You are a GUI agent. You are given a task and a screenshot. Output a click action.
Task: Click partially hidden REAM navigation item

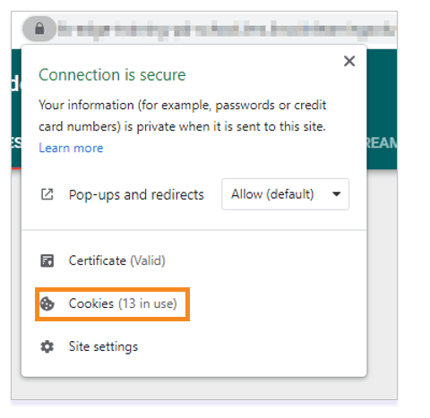tap(382, 143)
